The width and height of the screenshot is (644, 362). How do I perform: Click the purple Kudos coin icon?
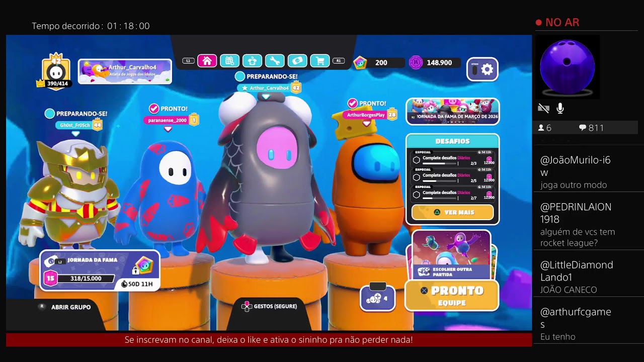point(416,62)
